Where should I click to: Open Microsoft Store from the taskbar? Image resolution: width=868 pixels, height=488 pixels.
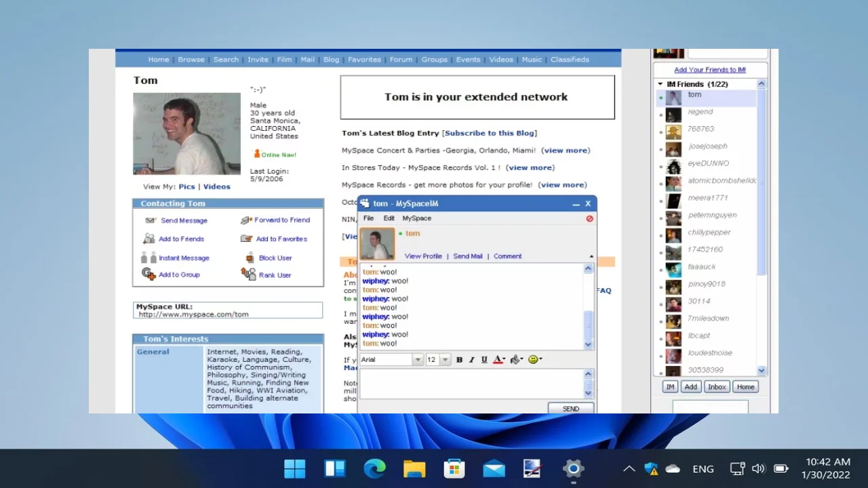(x=454, y=468)
